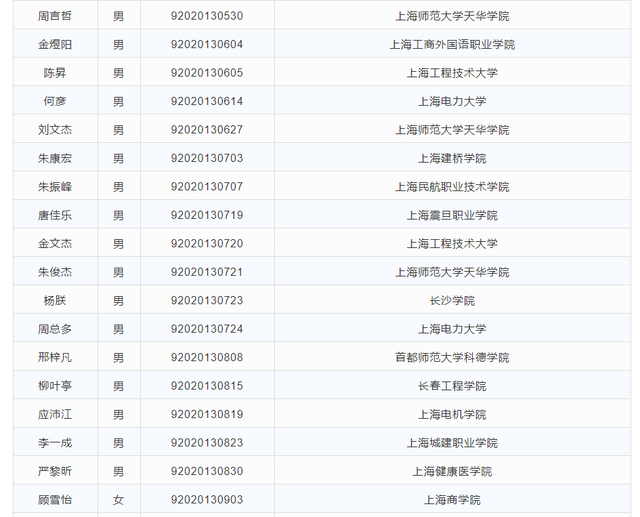Screen dimensions: 640x517
Task: Select the name 杨朕
Action: [x=55, y=301]
